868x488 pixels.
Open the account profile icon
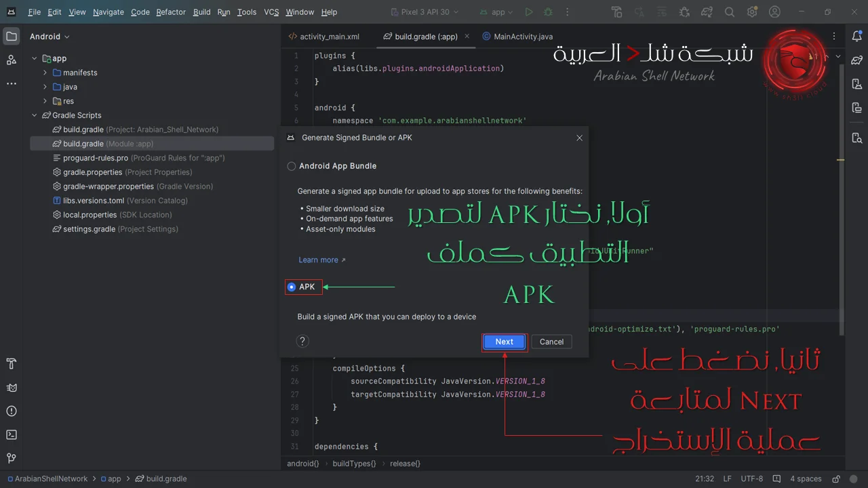point(774,12)
